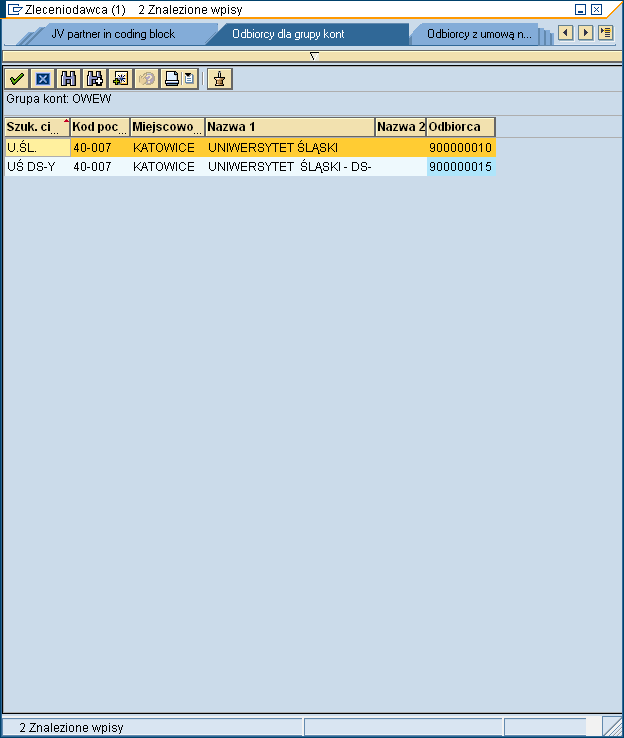Click the Nazwa 1 column header

(290, 127)
